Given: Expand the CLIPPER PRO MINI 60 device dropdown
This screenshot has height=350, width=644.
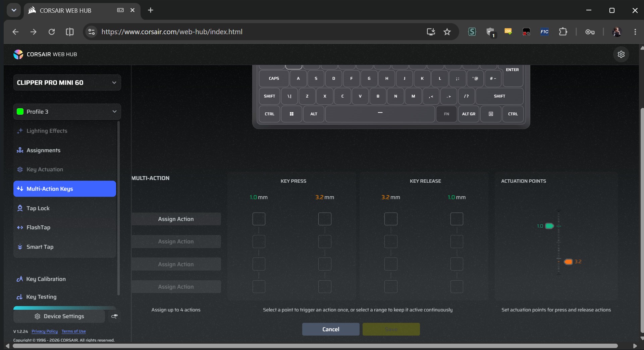Looking at the screenshot, I should (x=67, y=82).
